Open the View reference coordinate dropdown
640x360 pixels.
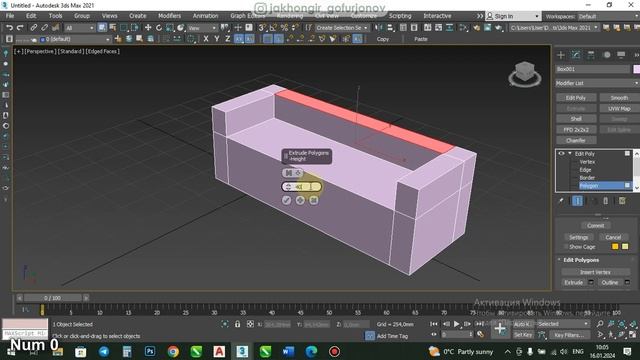[202, 28]
